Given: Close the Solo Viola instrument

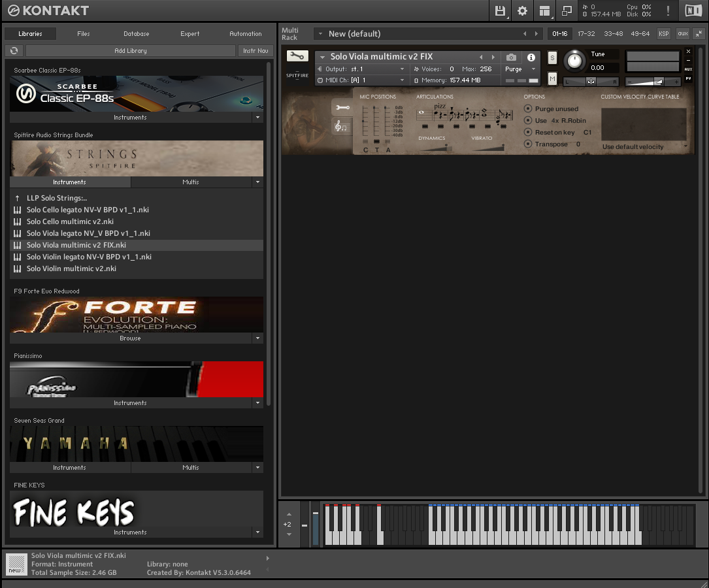Looking at the screenshot, I should (x=688, y=52).
